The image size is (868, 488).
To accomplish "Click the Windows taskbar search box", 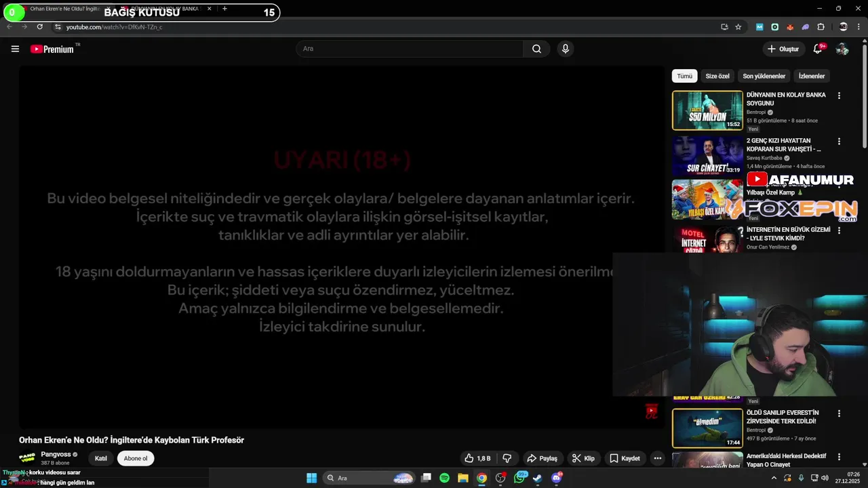I will 368,478.
